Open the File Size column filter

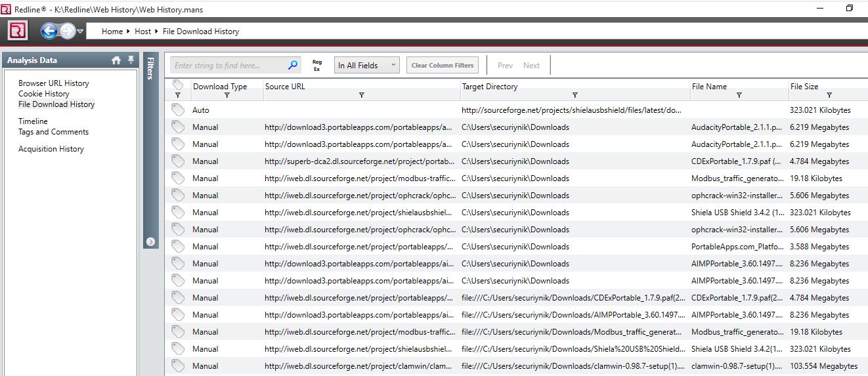point(829,95)
